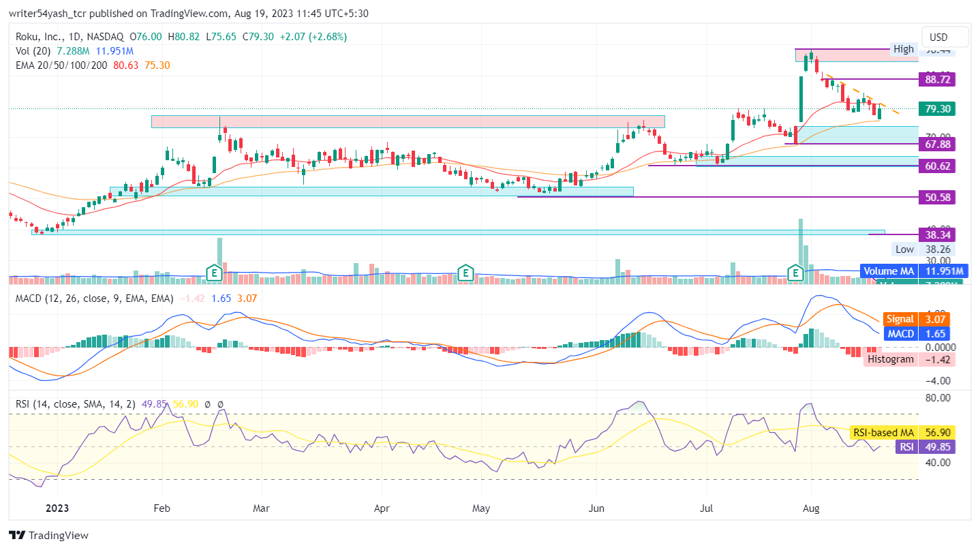The width and height of the screenshot is (980, 550).
Task: Click the Low value 38.26
Action: pos(937,249)
